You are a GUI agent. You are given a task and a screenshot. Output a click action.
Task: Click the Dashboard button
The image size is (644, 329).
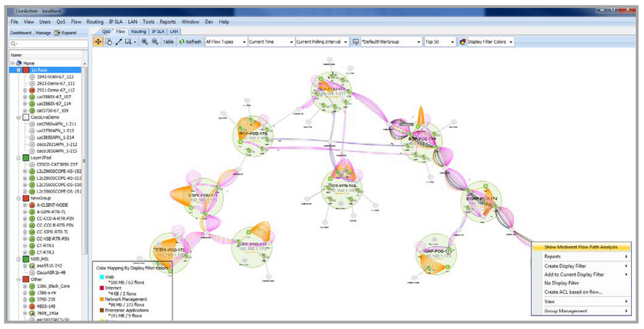[21, 33]
